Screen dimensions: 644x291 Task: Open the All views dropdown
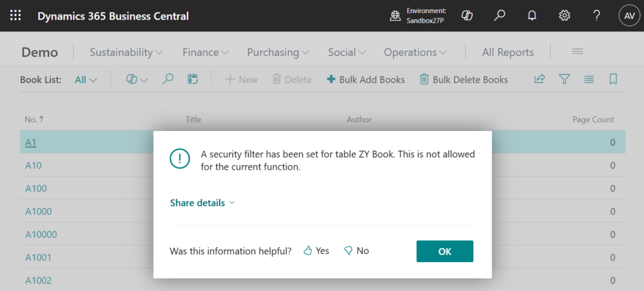[x=86, y=80]
